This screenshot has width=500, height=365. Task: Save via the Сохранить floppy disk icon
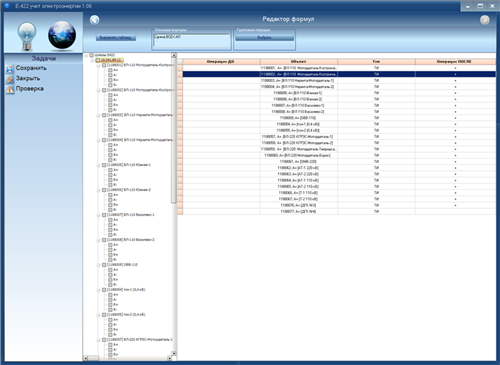(x=10, y=69)
